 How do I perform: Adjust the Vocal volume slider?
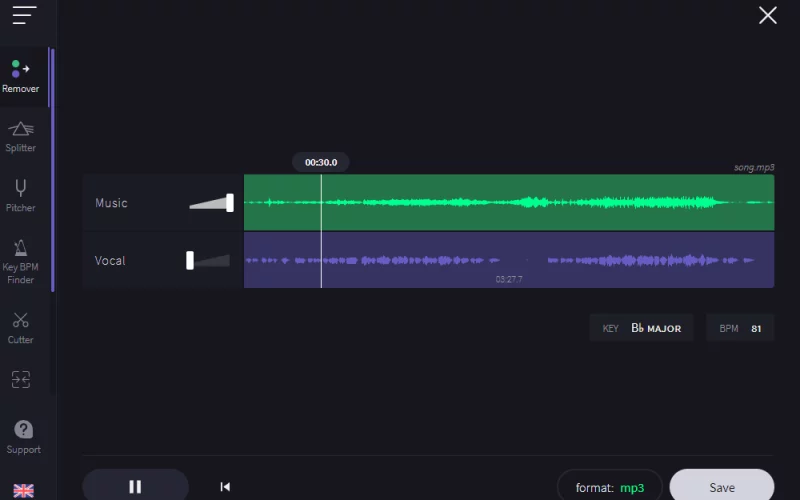click(208, 261)
